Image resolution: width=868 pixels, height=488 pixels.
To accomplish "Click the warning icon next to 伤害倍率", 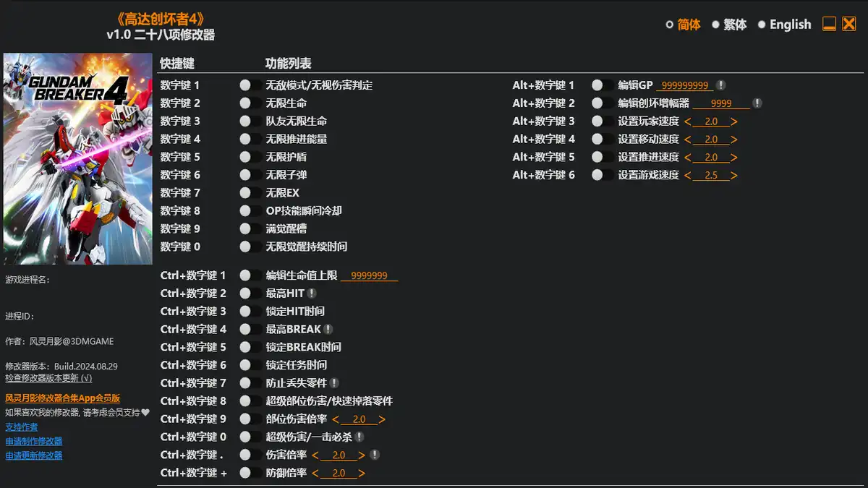I will tap(375, 455).
